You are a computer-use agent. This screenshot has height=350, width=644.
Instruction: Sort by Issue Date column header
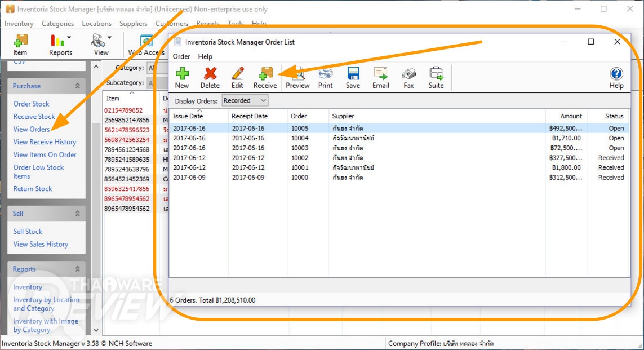[199, 116]
